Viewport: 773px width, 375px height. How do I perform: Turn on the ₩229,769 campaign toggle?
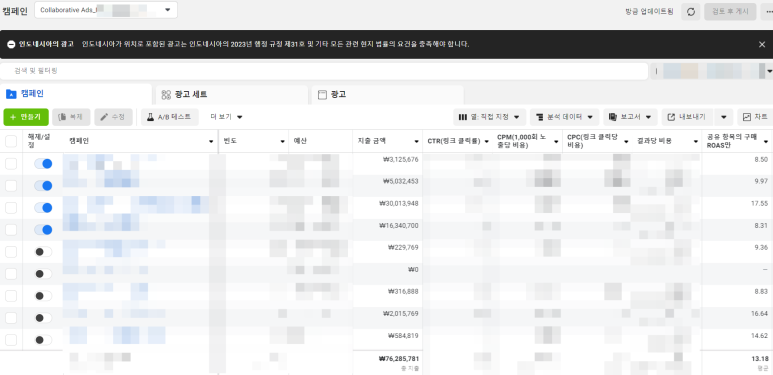[x=43, y=252]
